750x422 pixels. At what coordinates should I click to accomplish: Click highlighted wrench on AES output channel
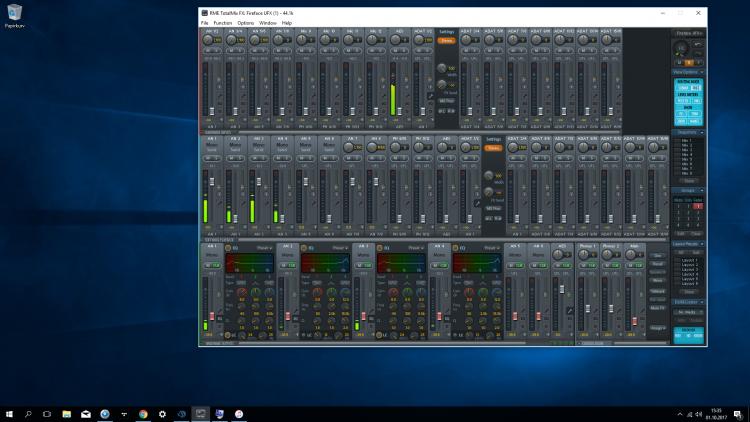570,311
